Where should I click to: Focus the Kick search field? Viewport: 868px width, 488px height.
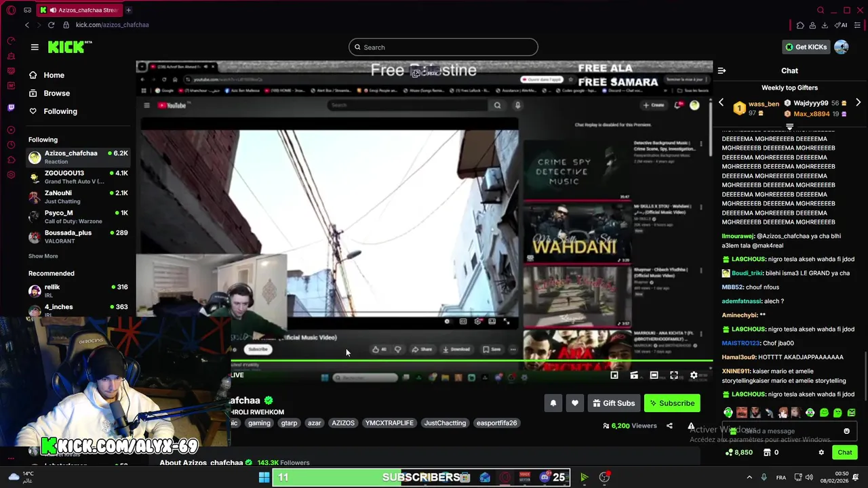tap(443, 47)
